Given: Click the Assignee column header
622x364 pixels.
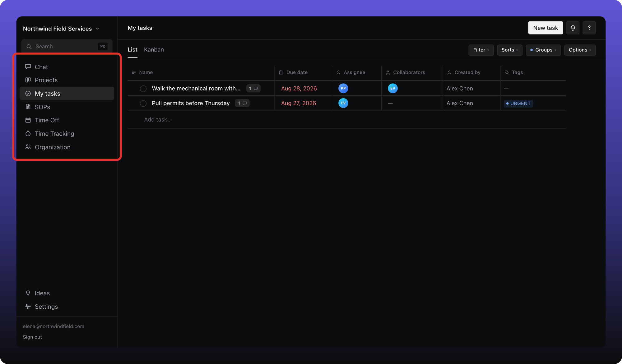Looking at the screenshot, I should coord(357,72).
